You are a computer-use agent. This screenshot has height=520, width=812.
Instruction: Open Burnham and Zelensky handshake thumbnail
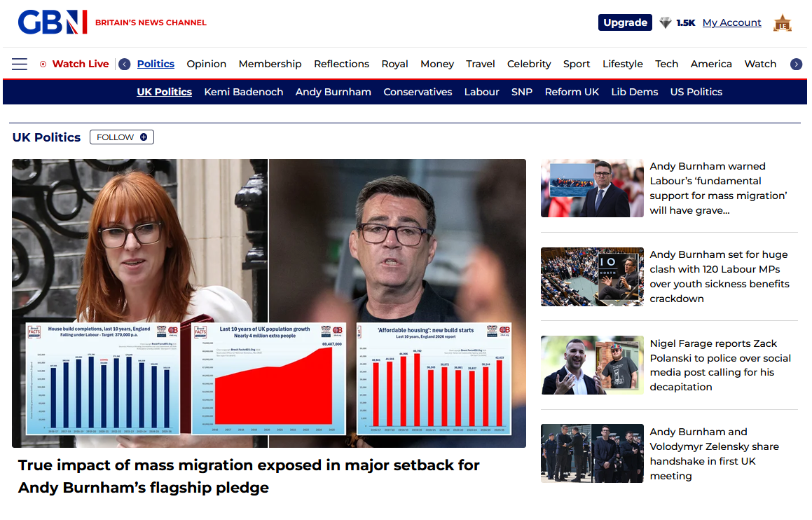[592, 453]
